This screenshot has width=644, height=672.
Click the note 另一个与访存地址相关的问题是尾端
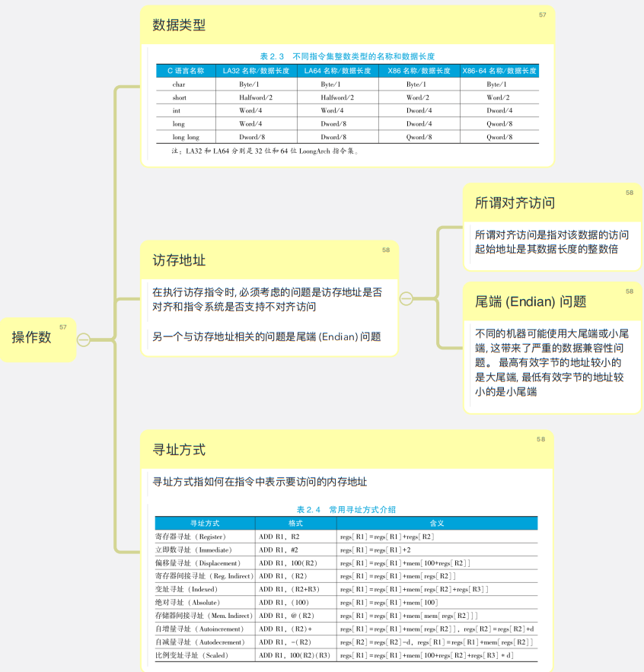266,337
